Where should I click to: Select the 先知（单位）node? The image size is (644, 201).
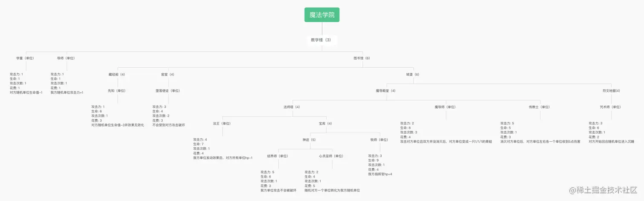[117, 91]
